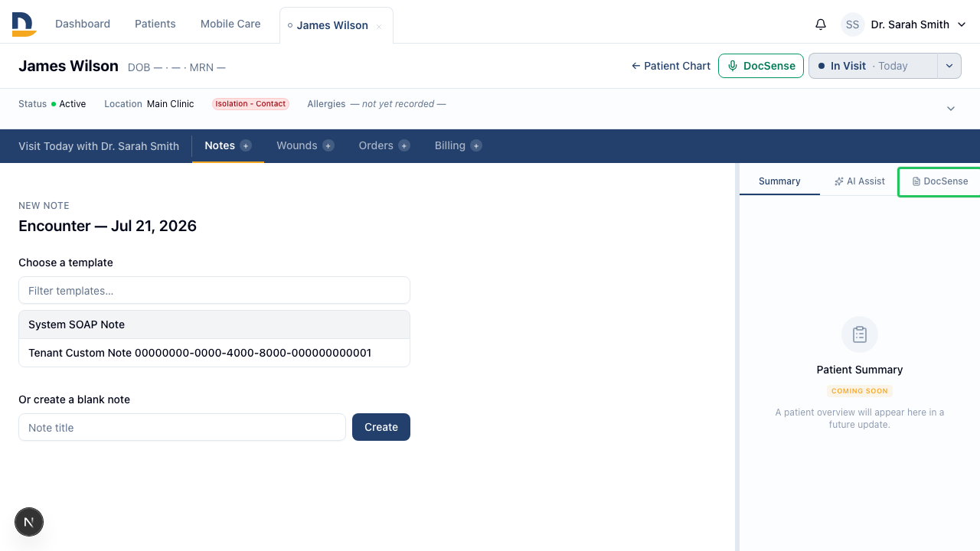980x551 pixels.
Task: Switch to the Notes tab
Action: point(220,145)
